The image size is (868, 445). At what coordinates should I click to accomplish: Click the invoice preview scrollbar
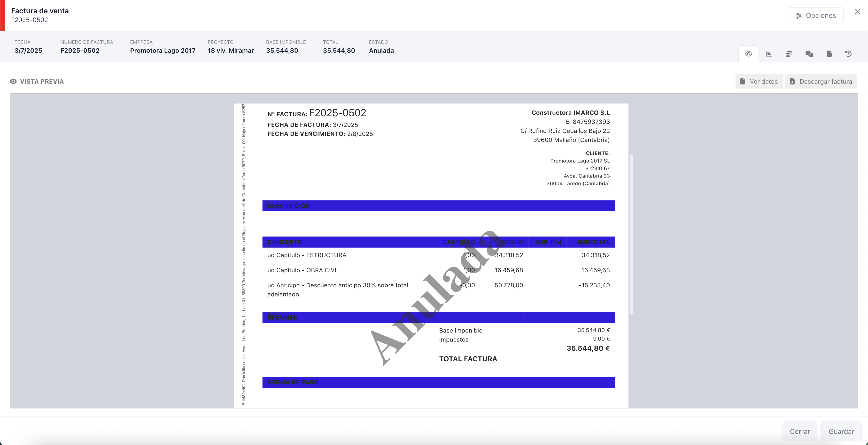tap(631, 234)
